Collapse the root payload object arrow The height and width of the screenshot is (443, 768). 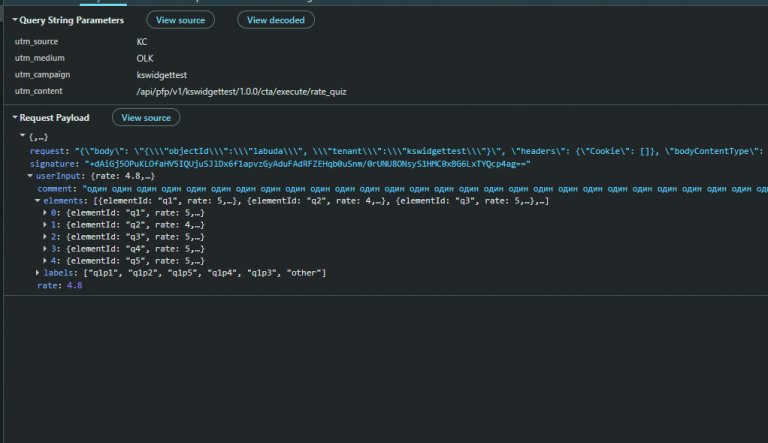[23, 136]
